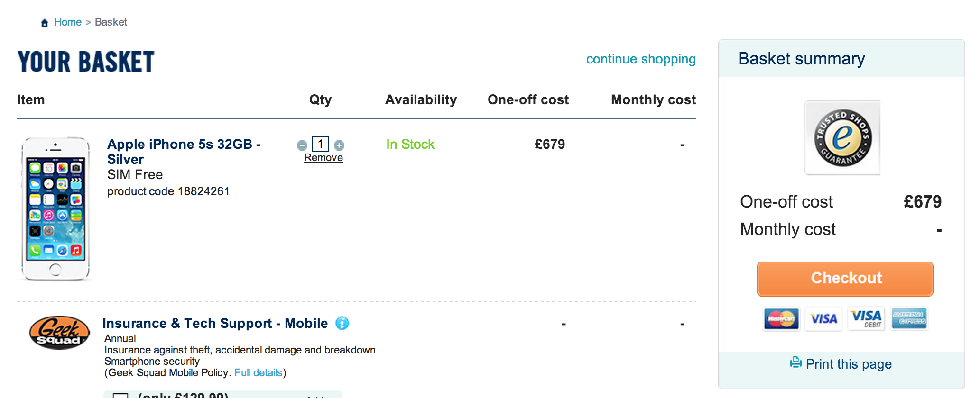This screenshot has height=398, width=980.
Task: Increase iPhone quantity with plus icon
Action: point(339,145)
